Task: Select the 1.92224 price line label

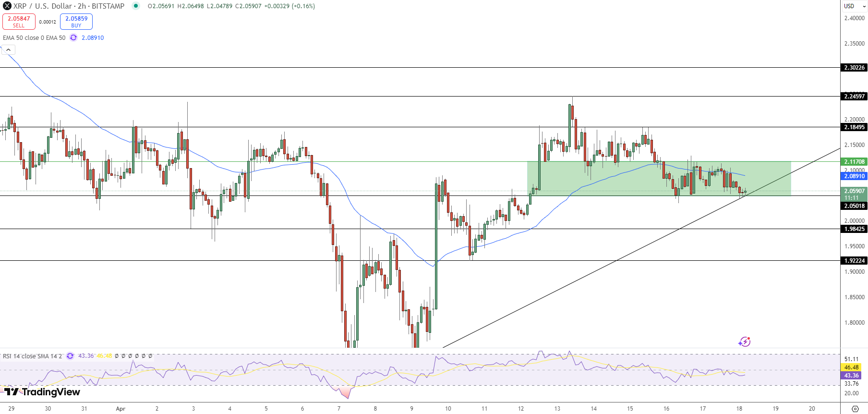Action: 854,261
